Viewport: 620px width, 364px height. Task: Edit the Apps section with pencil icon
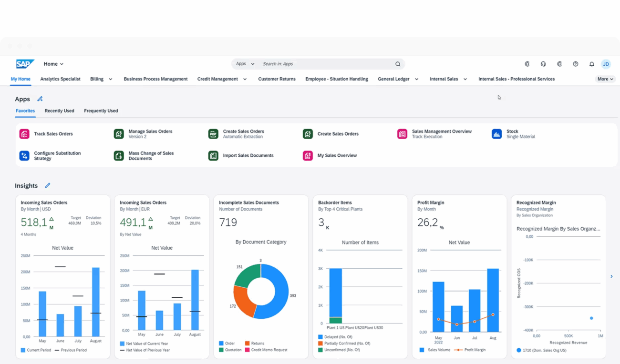[x=40, y=99]
